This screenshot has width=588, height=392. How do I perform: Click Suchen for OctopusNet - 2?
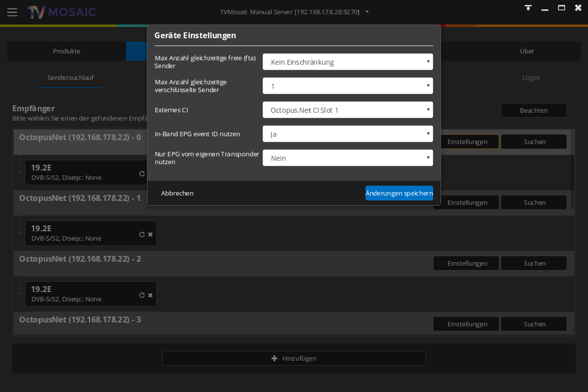[x=534, y=263]
